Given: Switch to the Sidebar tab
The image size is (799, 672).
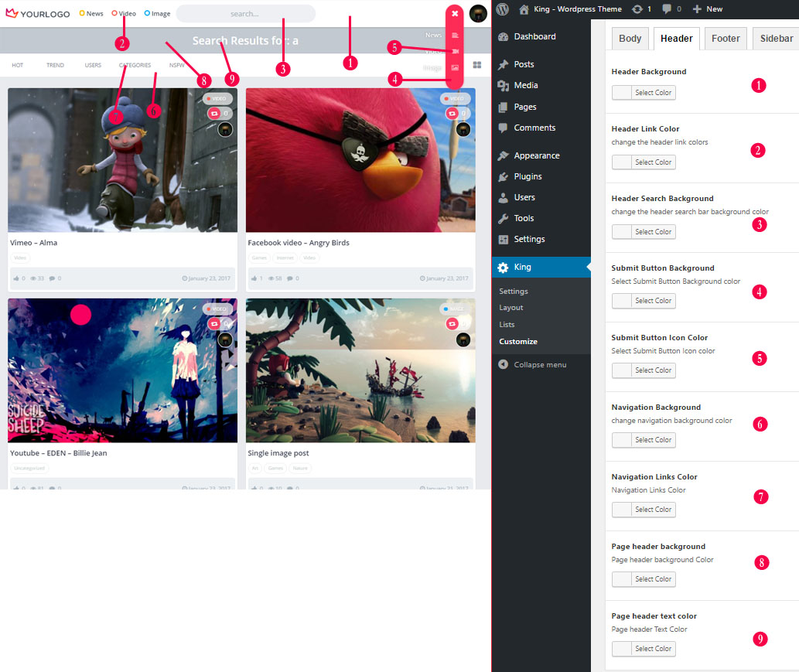Looking at the screenshot, I should coord(776,39).
